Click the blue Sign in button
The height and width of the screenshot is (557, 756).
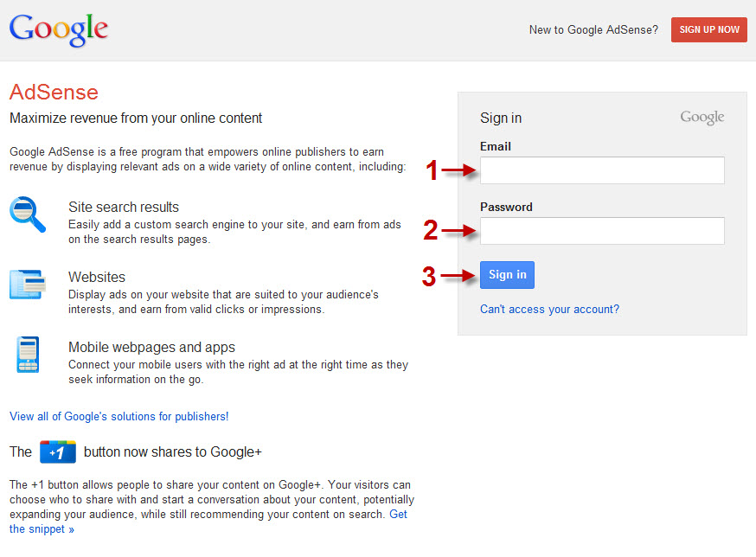[507, 275]
